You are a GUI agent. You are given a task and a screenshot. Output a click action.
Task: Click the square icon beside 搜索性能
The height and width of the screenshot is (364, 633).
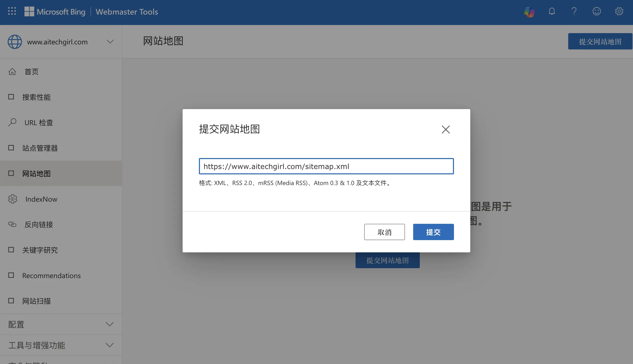[11, 97]
